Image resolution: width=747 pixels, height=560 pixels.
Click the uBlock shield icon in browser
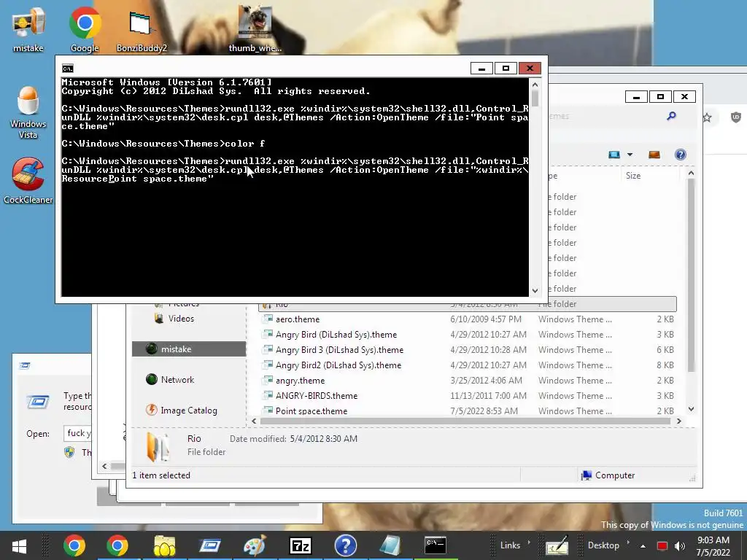pyautogui.click(x=736, y=117)
